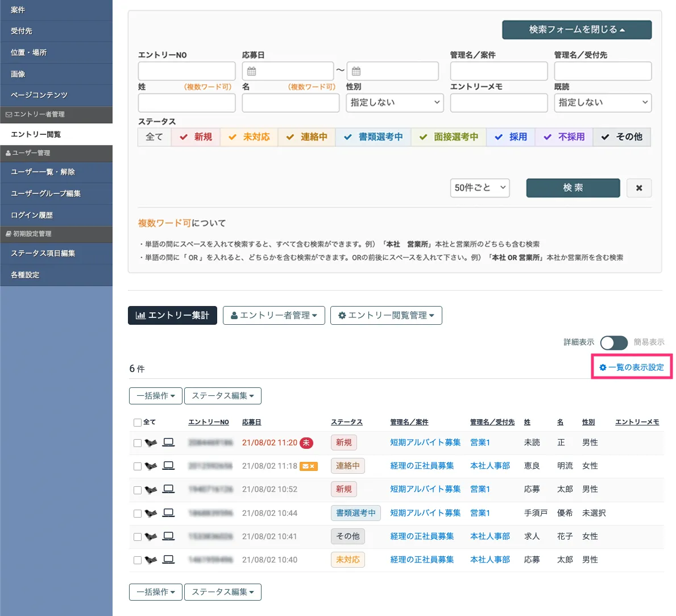Click the laptop icon in the 未対応 entry row
The image size is (676, 616).
[168, 559]
